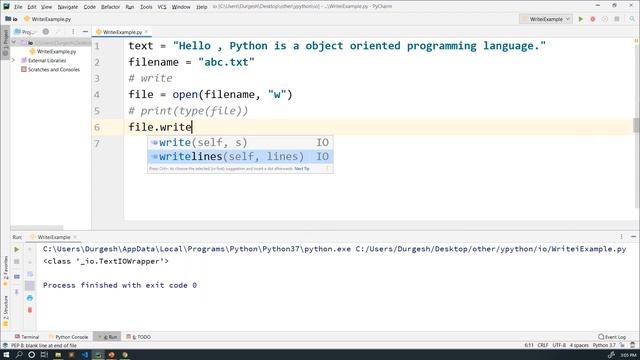The image size is (640, 360).
Task: Choose writelines(self, lines) completion suggestion
Action: pos(240,157)
